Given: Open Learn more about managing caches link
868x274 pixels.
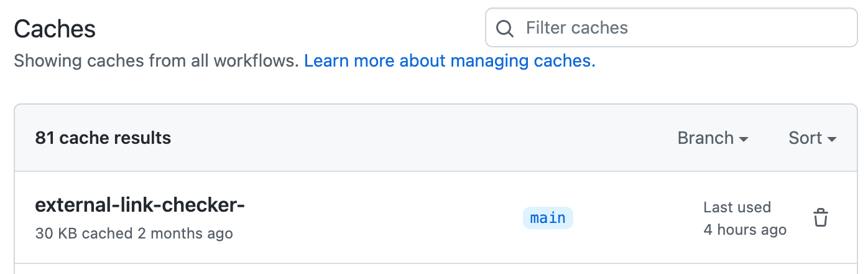Looking at the screenshot, I should [x=450, y=61].
